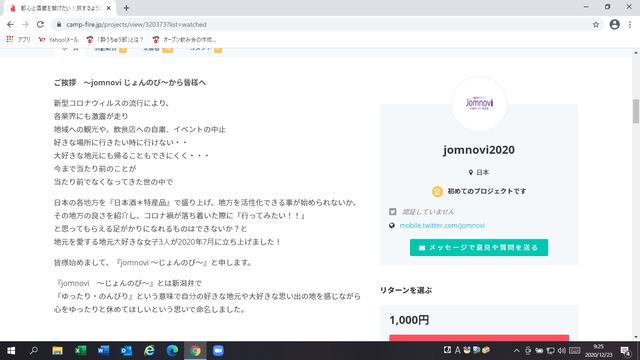Open the taskbar clock and date

click(x=599, y=351)
